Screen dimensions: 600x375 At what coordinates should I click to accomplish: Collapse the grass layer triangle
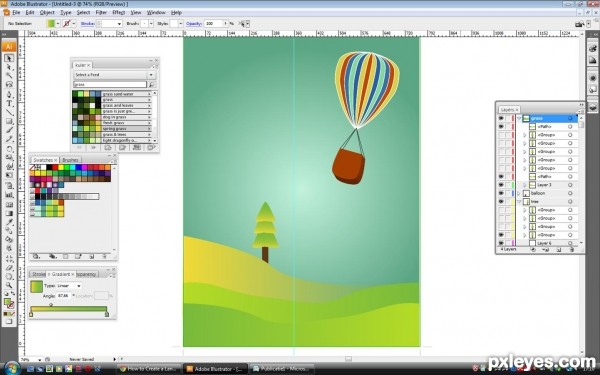pos(519,118)
